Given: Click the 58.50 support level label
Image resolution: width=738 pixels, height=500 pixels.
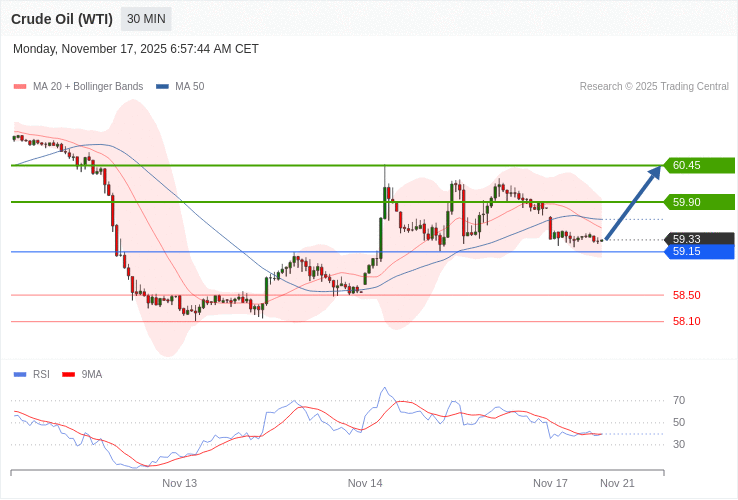Looking at the screenshot, I should [686, 295].
